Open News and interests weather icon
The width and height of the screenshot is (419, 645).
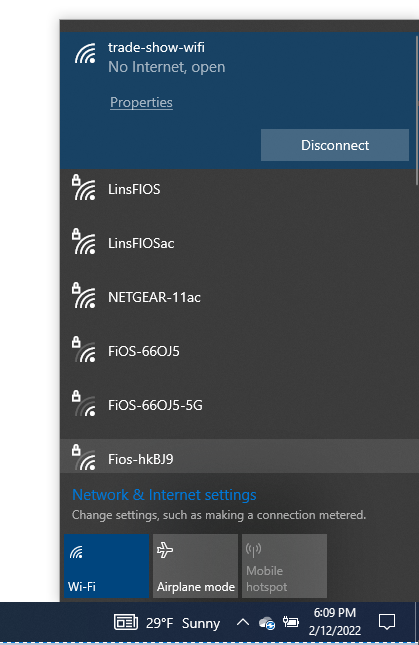coord(126,622)
